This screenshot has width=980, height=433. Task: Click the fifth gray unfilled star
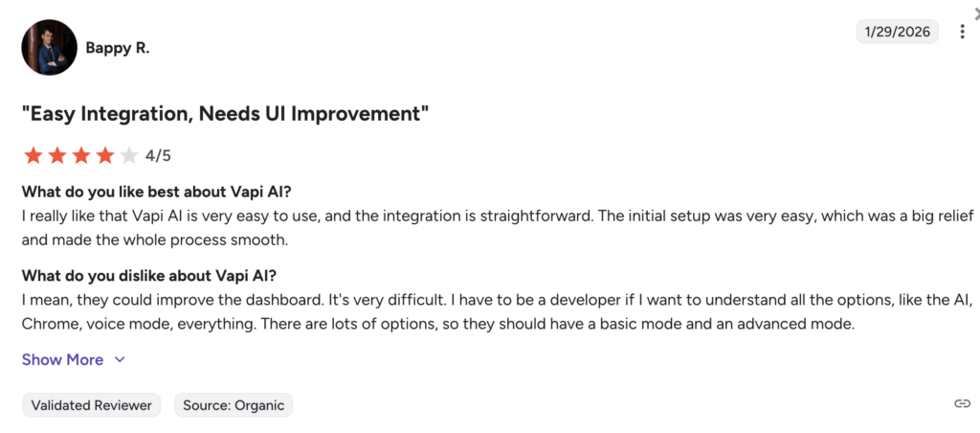(128, 155)
